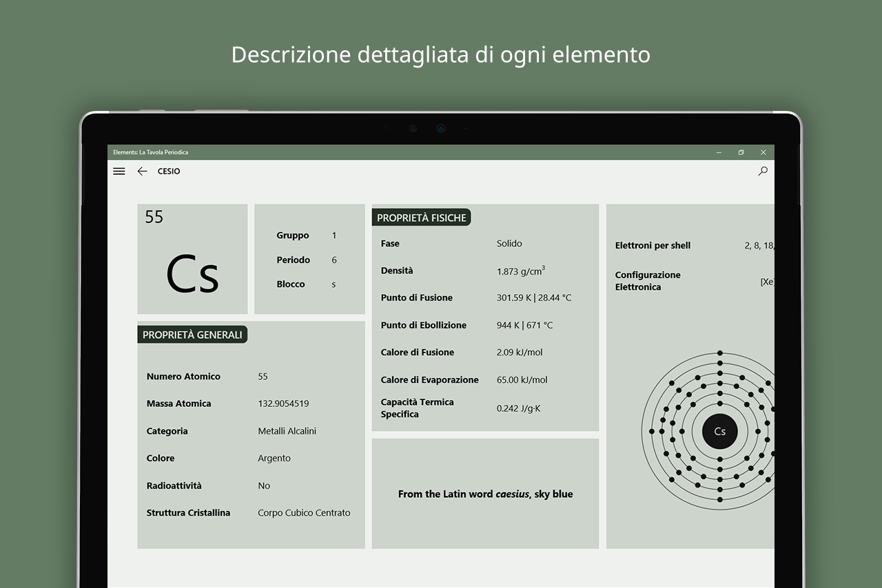Select the Metalli Alcalini category text

[287, 430]
